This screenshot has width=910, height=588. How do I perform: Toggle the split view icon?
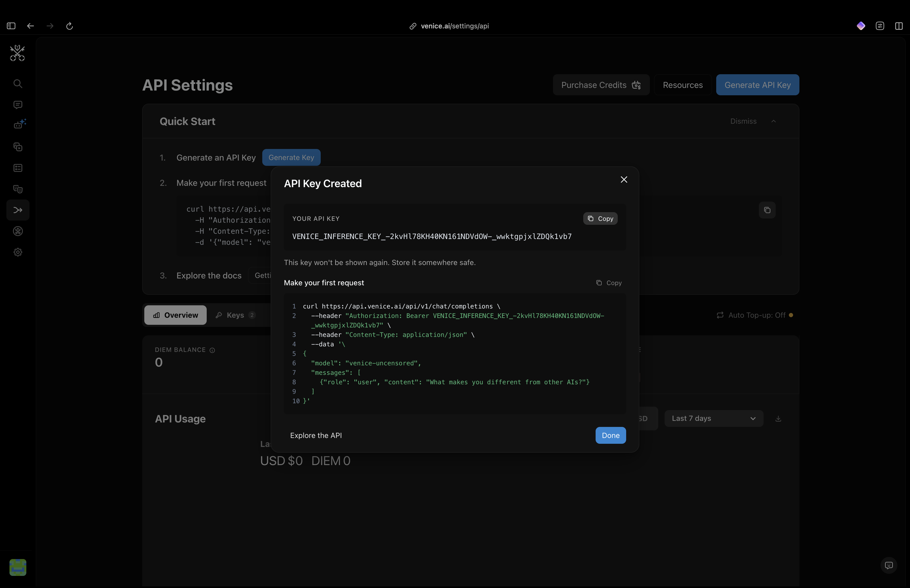(x=899, y=26)
